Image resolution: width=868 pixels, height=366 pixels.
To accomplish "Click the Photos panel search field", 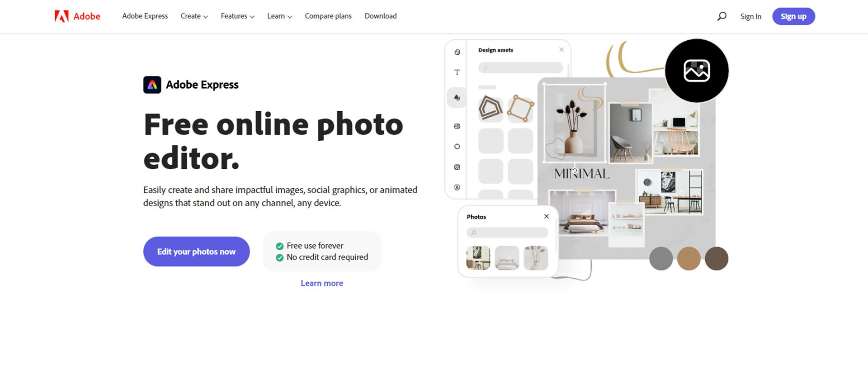I will point(507,233).
